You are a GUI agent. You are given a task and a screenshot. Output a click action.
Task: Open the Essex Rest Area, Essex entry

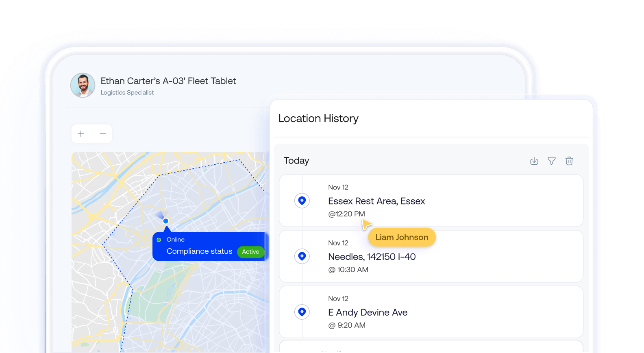pos(431,200)
